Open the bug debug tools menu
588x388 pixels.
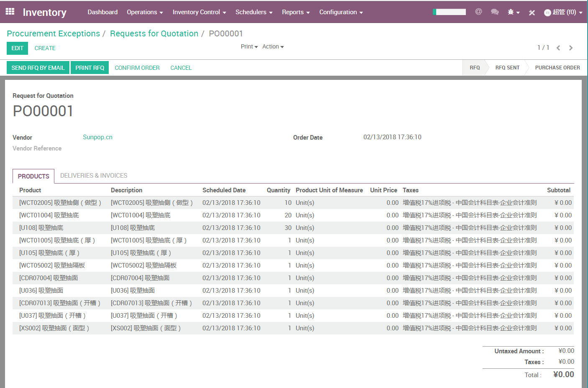tap(513, 12)
